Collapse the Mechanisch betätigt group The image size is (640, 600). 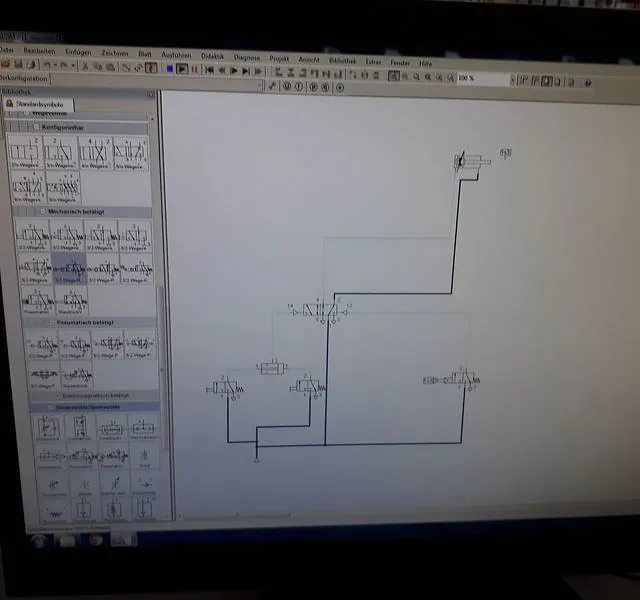point(42,211)
